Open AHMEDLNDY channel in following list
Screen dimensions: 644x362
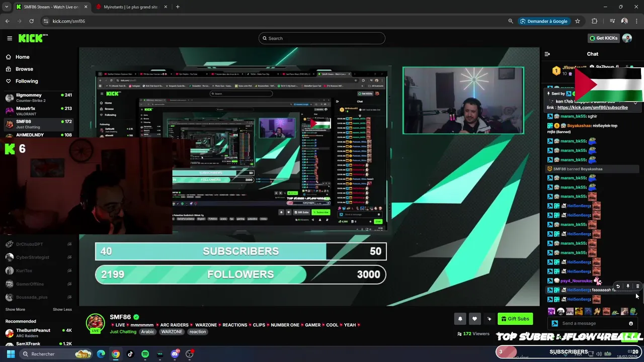click(x=39, y=135)
